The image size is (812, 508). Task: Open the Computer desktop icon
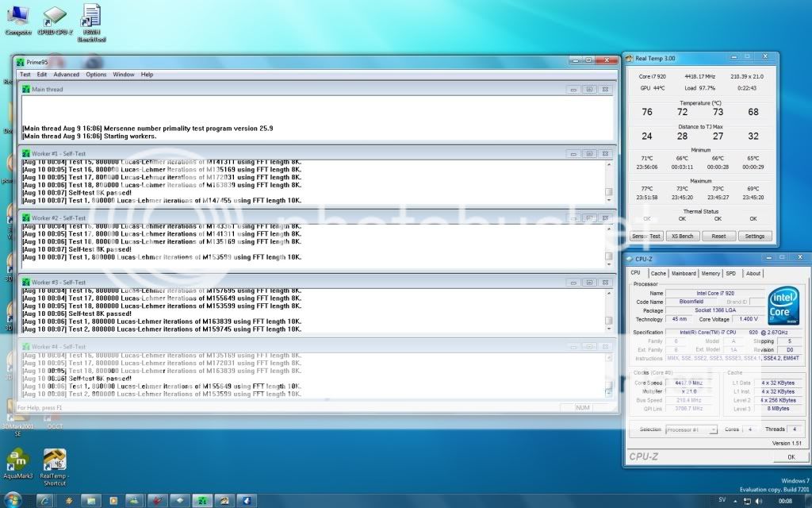(x=18, y=21)
